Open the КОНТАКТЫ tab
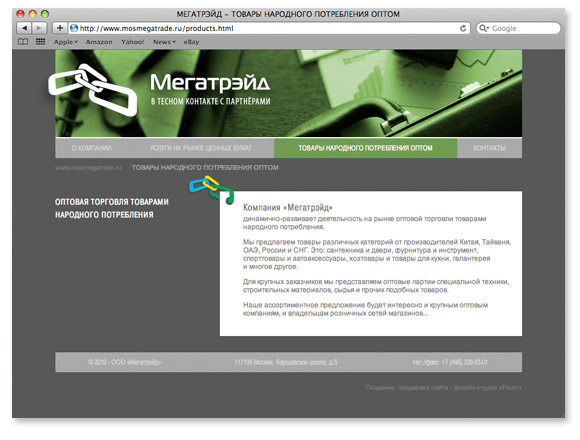The height and width of the screenshot is (440, 580). 490,148
